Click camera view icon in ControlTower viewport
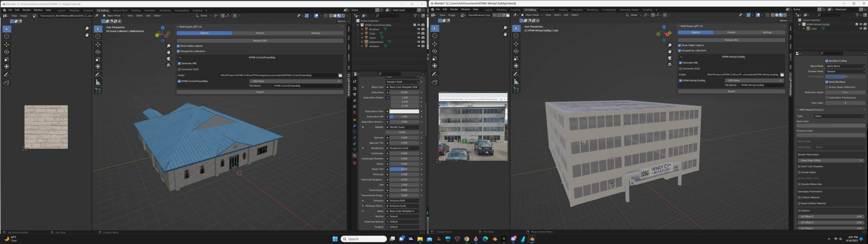Screen dimensions: 868x244 coord(169,59)
